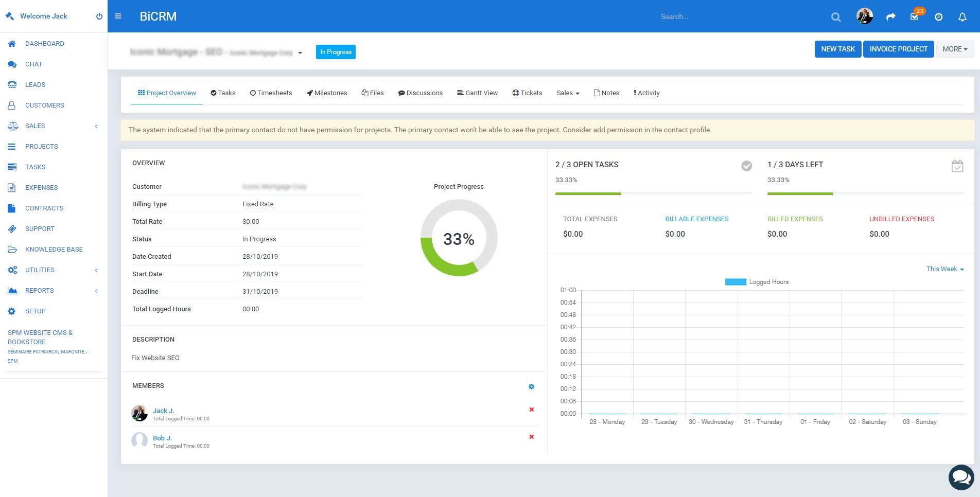The height and width of the screenshot is (497, 980).
Task: Open the live chat bubble
Action: [x=961, y=477]
